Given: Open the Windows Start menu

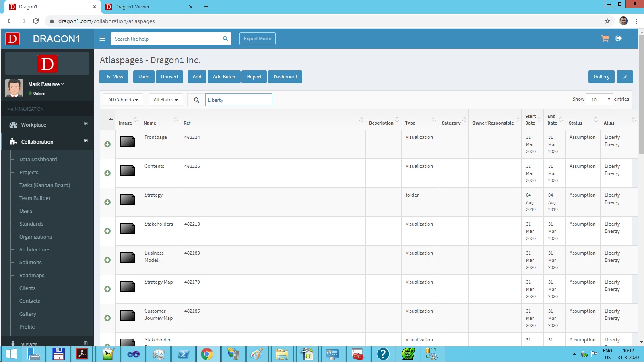Looking at the screenshot, I should 11,354.
